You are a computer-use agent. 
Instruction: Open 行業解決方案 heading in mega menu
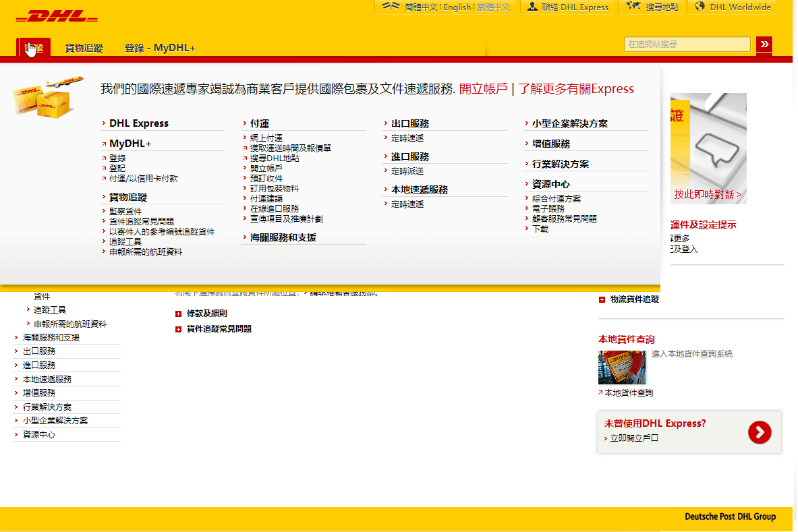(561, 165)
